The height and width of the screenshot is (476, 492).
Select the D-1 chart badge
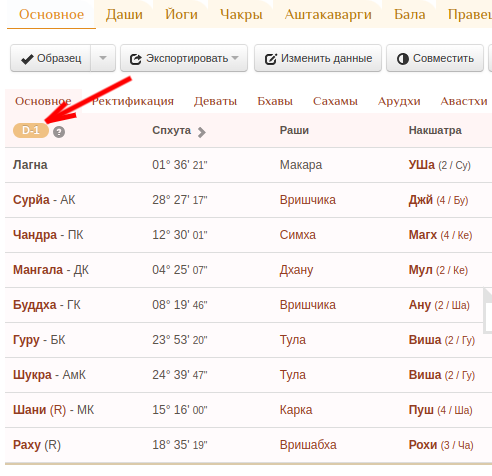31,130
